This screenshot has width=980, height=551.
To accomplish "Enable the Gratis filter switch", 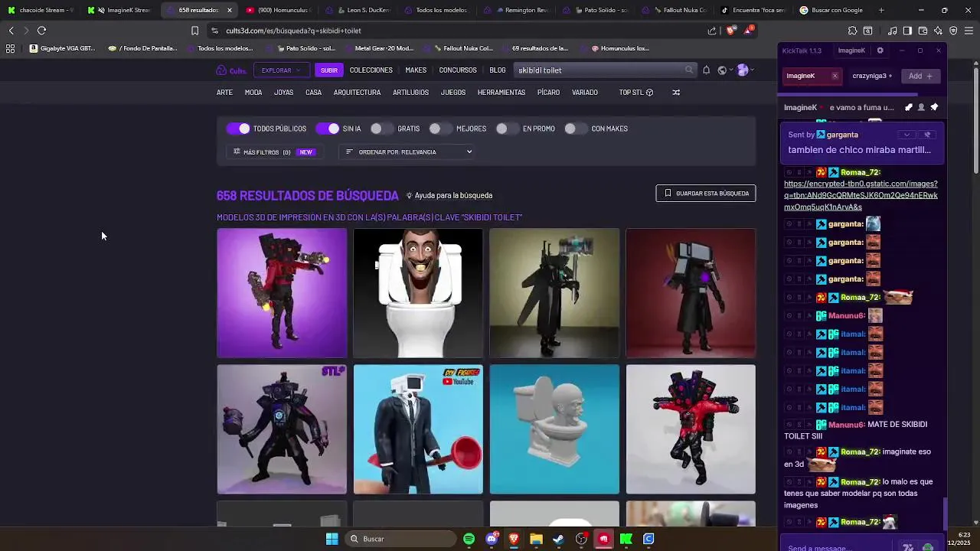I will click(382, 129).
